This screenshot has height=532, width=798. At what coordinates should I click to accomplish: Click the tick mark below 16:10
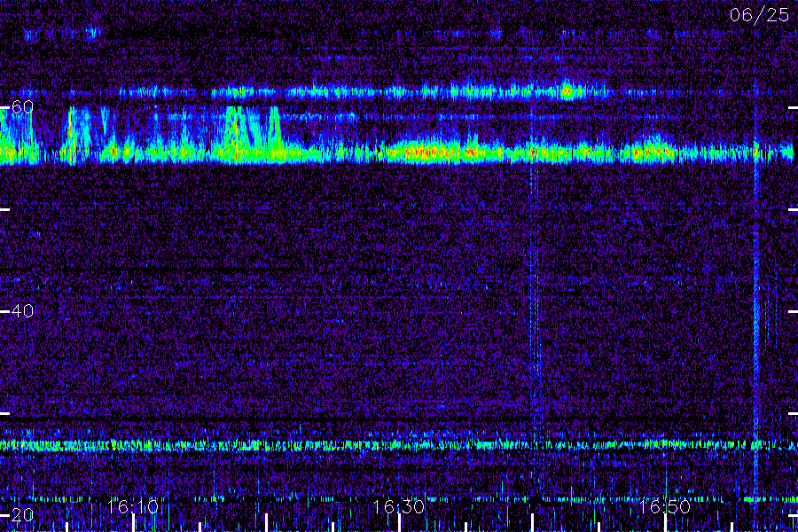[133, 523]
